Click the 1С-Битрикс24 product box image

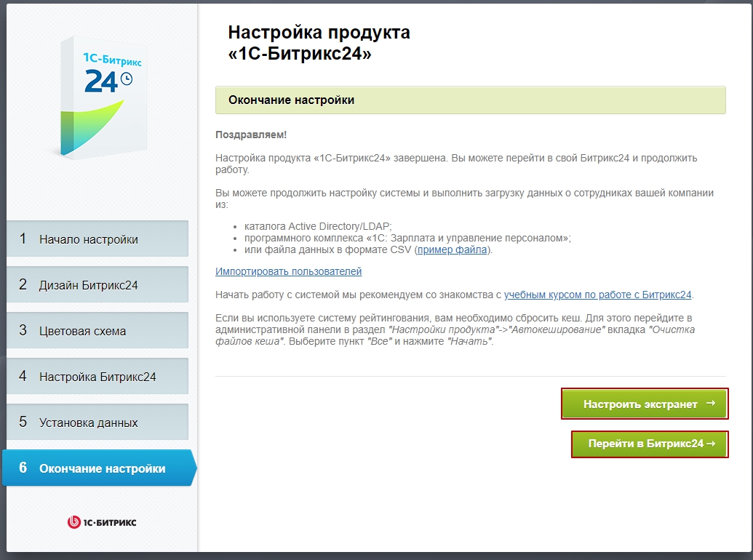(102, 97)
